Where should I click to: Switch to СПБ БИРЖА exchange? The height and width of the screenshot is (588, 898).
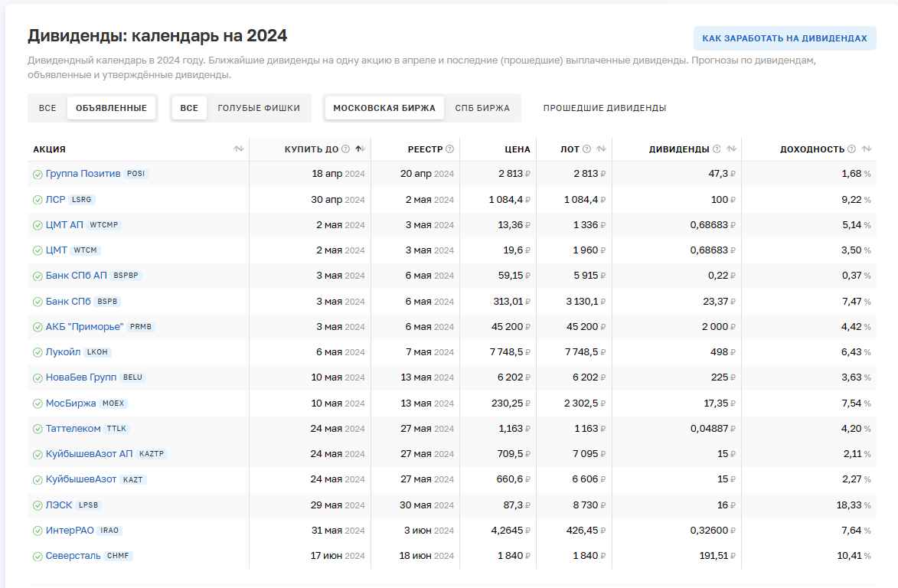(x=482, y=108)
